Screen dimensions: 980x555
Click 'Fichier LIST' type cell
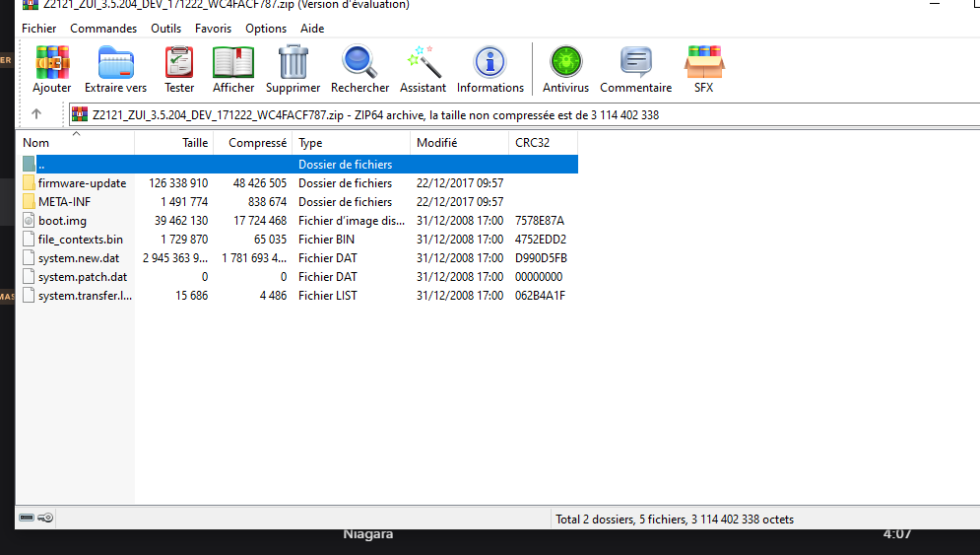[x=328, y=296]
